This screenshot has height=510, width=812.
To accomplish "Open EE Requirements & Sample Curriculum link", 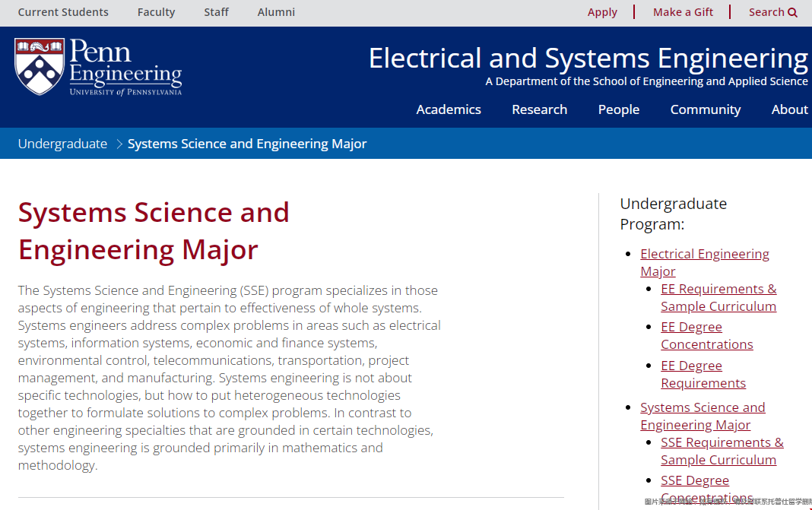I will (718, 297).
